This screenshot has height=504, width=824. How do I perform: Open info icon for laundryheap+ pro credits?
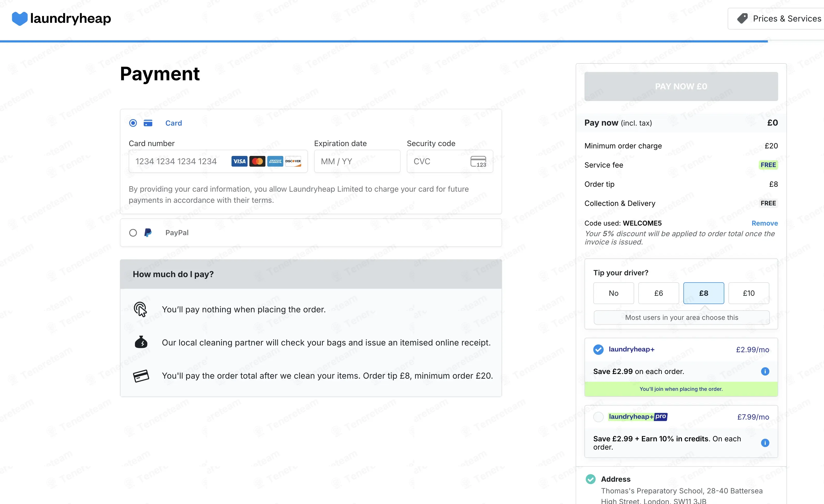(x=765, y=443)
